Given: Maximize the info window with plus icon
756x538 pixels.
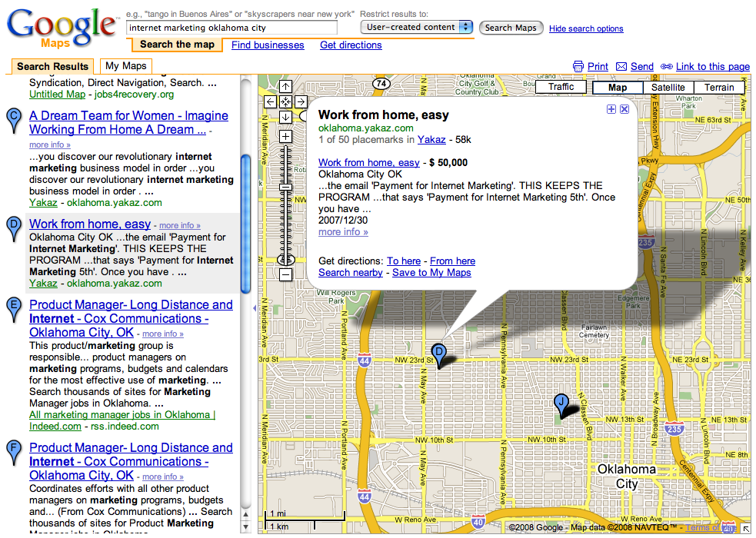Looking at the screenshot, I should tap(611, 110).
